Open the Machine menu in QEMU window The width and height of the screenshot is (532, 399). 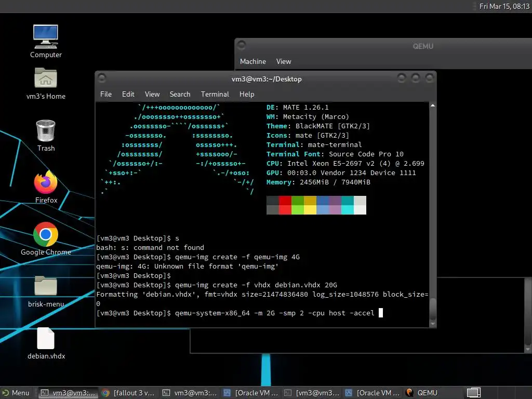coord(253,61)
